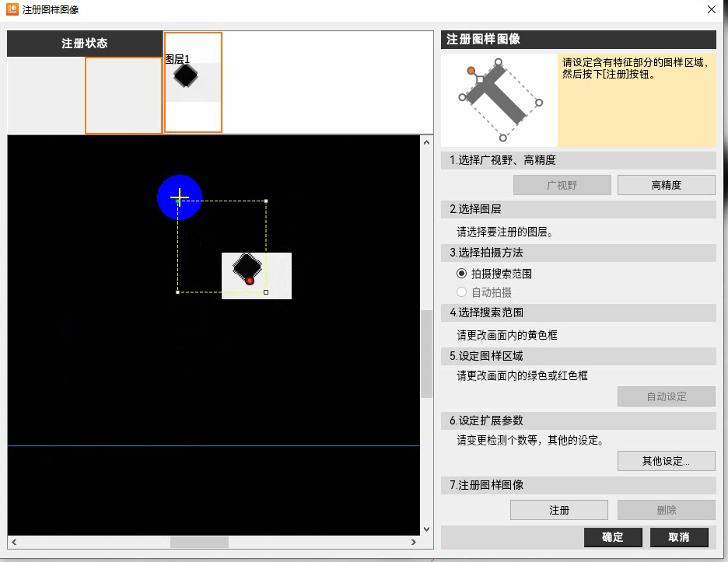
Task: Click the vertical scrollbar thumb
Action: [x=427, y=354]
